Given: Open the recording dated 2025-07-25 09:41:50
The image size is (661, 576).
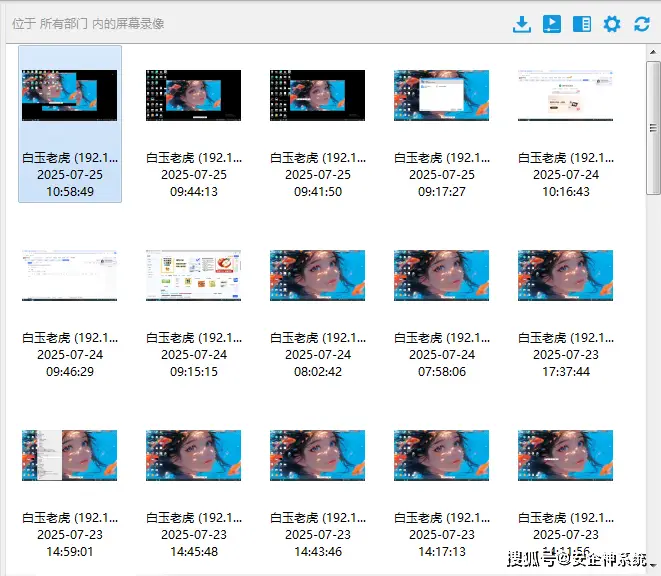Looking at the screenshot, I should [317, 96].
